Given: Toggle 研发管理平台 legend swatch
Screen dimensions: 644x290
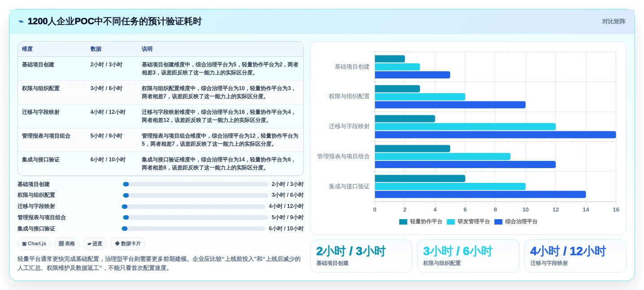Looking at the screenshot, I should coord(451,221).
